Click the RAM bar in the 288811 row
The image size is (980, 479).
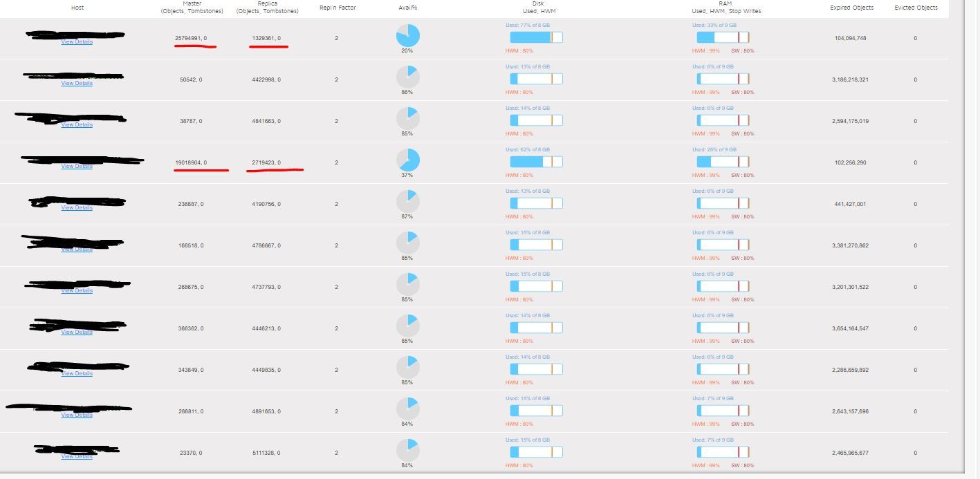pyautogui.click(x=723, y=411)
